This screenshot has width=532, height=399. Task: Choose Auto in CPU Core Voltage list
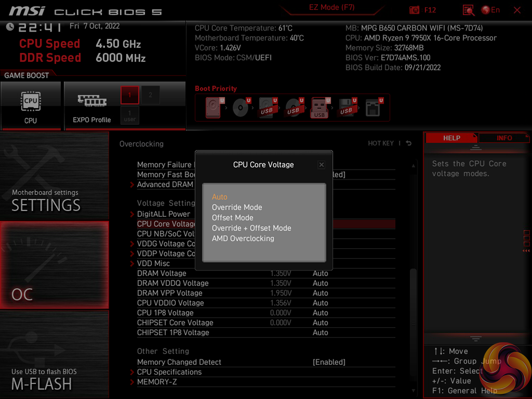pyautogui.click(x=219, y=197)
